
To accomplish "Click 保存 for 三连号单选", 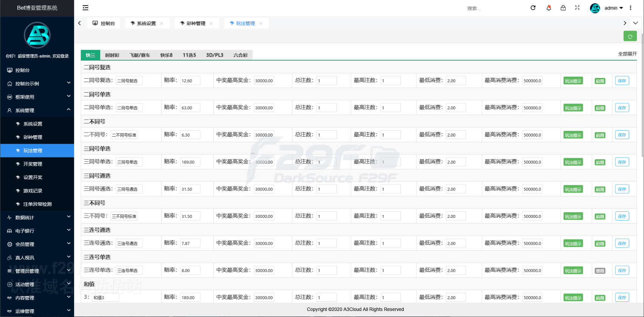I will pos(622,270).
